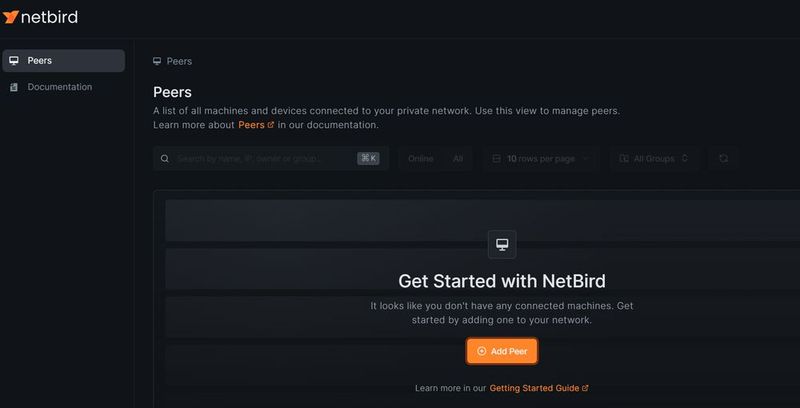Focus the search by name input field

(260, 158)
